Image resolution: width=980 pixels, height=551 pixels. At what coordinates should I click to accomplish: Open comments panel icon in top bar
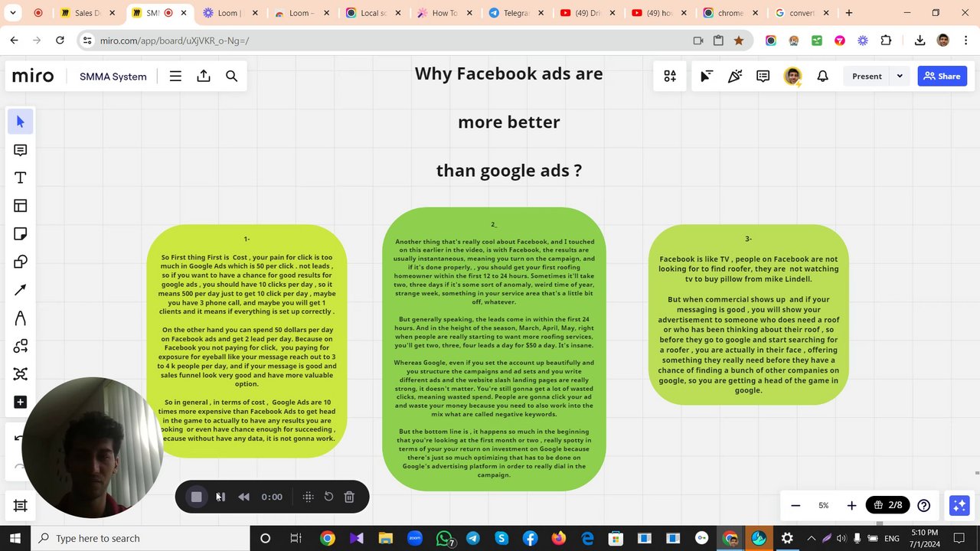click(x=763, y=76)
